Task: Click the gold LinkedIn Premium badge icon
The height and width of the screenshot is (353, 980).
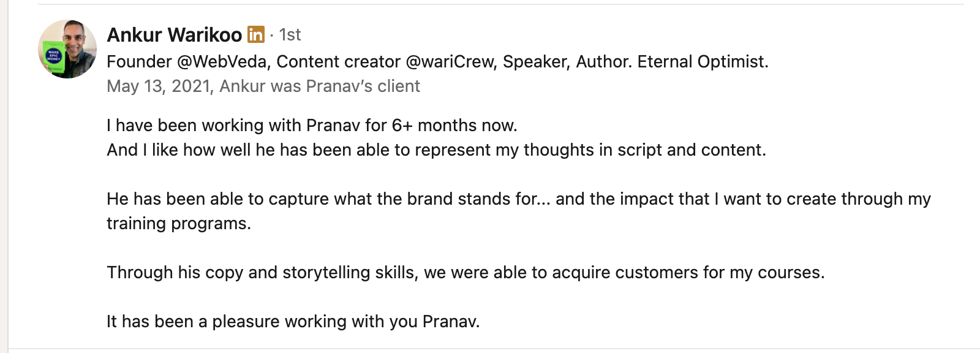Action: 256,35
